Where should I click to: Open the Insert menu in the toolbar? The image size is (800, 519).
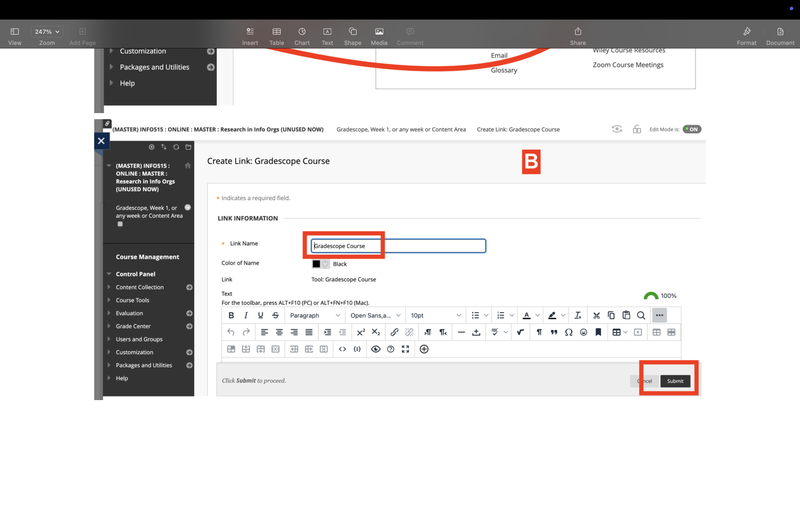[249, 35]
